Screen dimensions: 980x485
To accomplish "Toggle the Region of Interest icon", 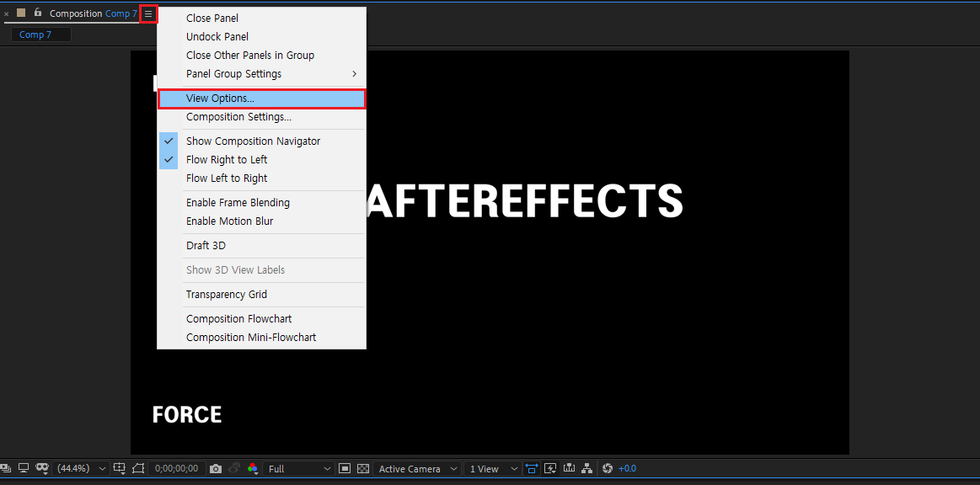I will click(x=138, y=468).
